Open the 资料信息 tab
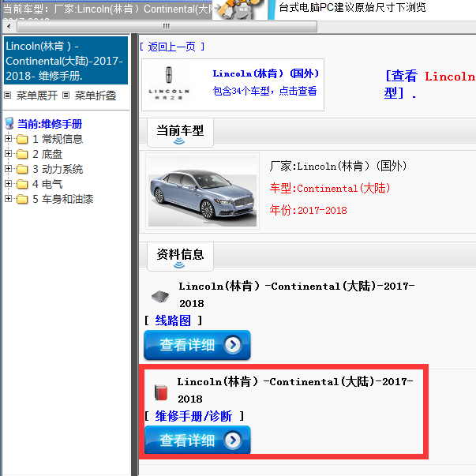 click(180, 257)
